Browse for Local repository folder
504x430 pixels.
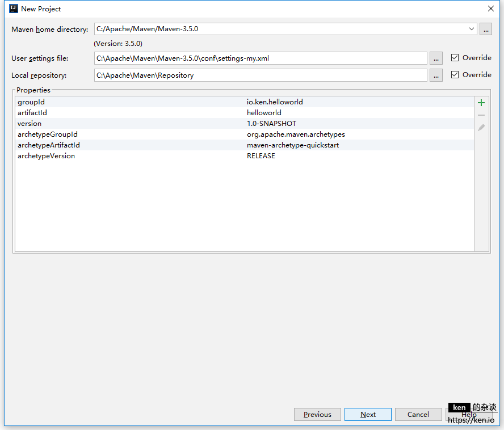[436, 75]
